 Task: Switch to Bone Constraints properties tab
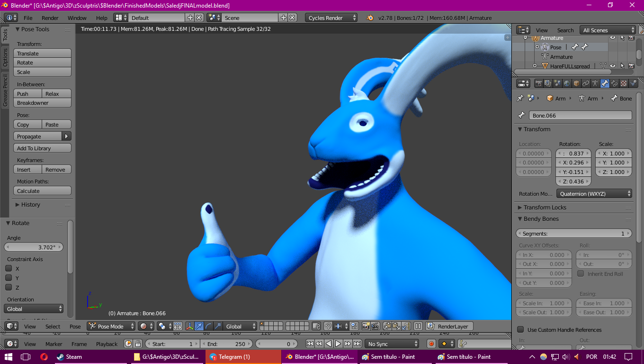click(614, 83)
